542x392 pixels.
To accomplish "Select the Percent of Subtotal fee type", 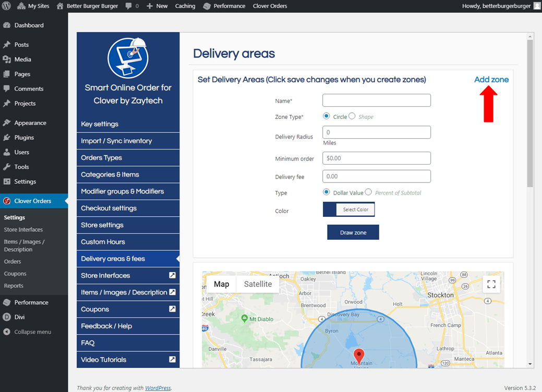I will 368,192.
